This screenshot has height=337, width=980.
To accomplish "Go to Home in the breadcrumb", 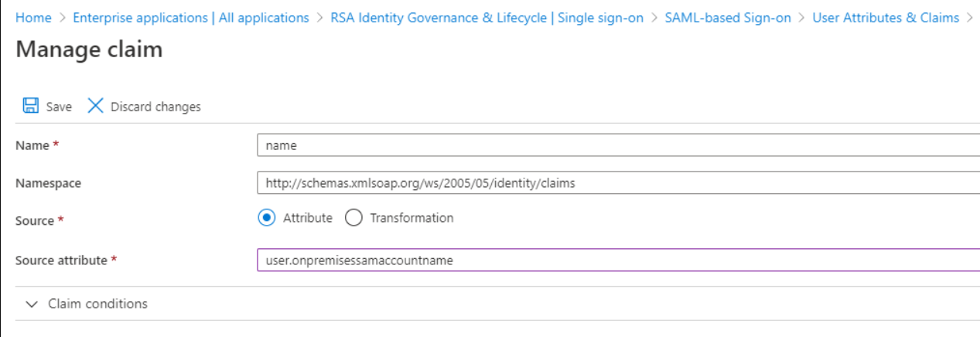I will (33, 18).
